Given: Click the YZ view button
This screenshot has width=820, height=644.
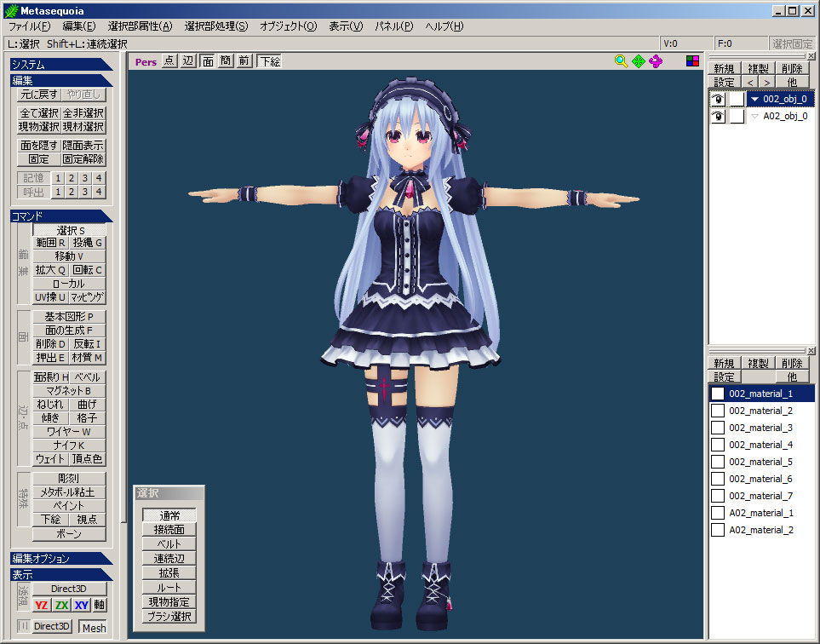Looking at the screenshot, I should tap(42, 606).
